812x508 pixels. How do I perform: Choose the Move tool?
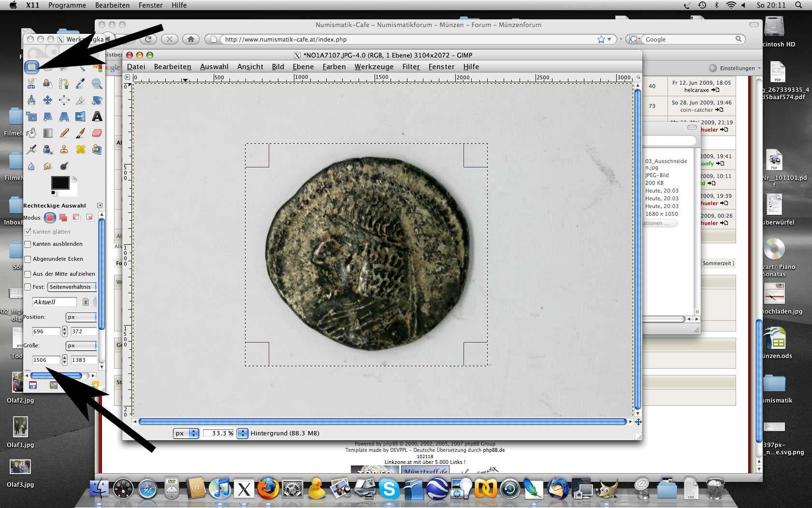pyautogui.click(x=48, y=100)
